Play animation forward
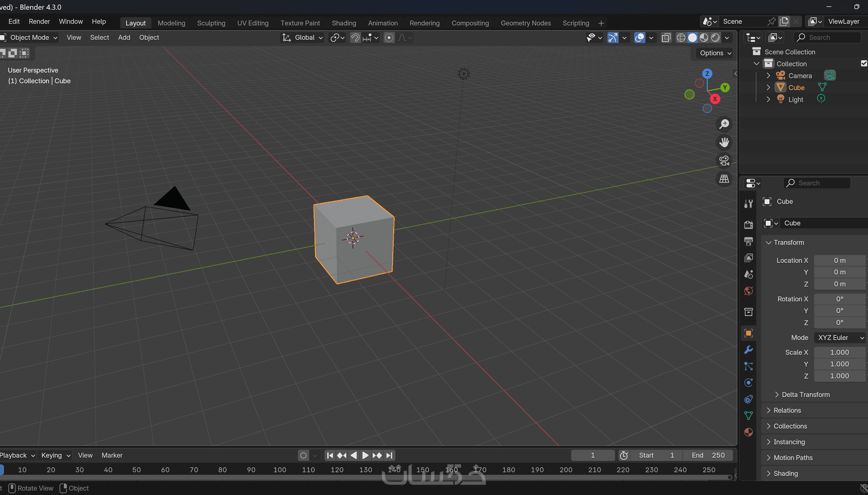Screen dimensions: 868x495 (365, 455)
